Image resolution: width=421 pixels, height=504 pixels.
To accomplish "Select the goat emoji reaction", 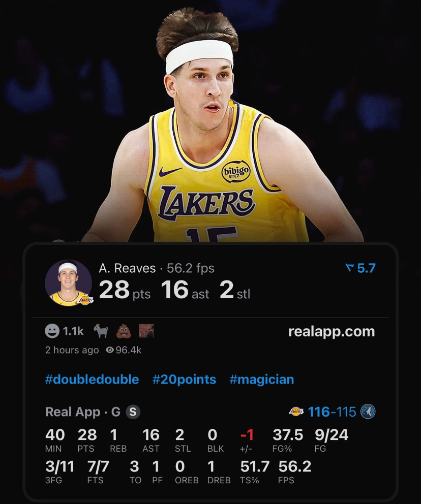I will click(101, 331).
